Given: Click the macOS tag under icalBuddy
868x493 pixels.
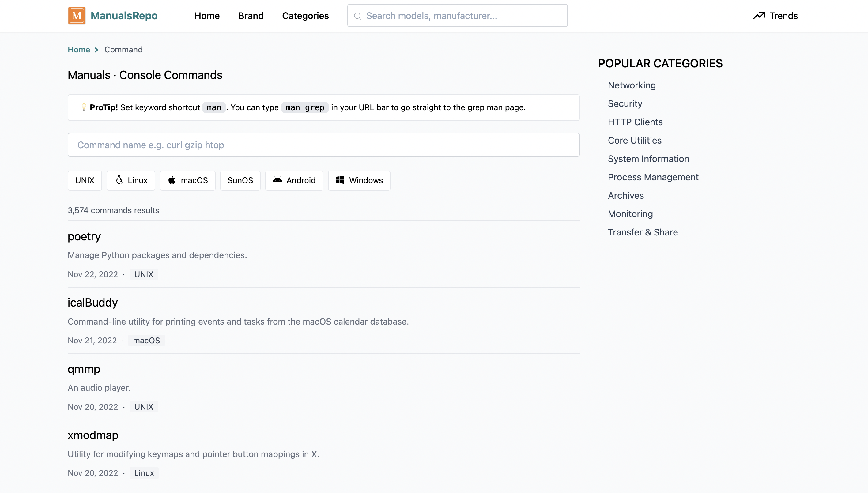Looking at the screenshot, I should (x=146, y=340).
